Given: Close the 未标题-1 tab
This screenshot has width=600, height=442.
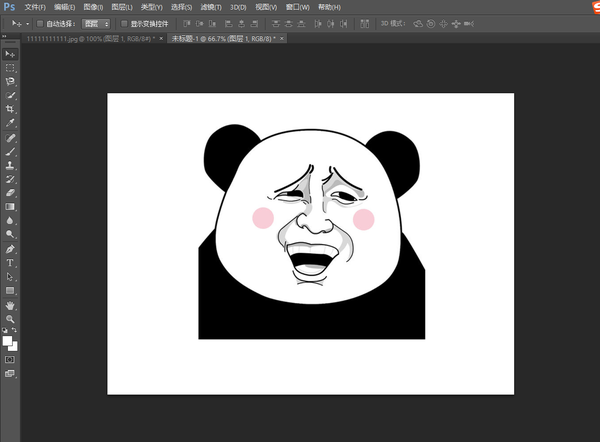Looking at the screenshot, I should click(282, 39).
